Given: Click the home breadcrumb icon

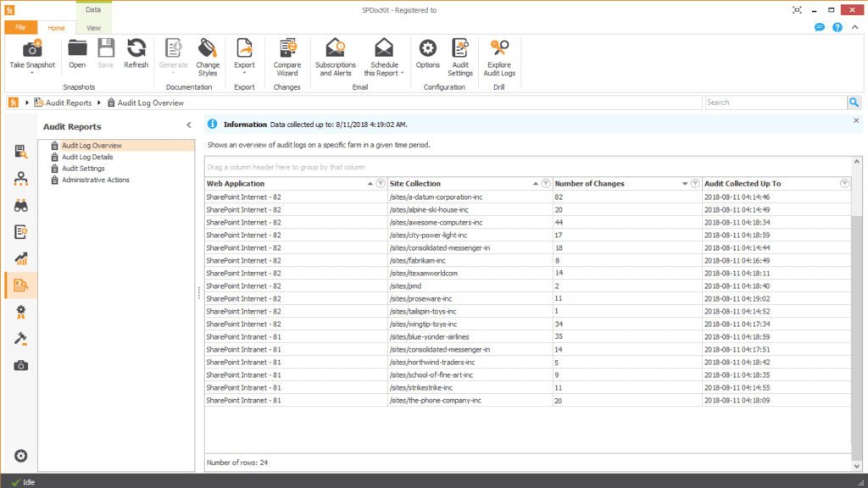Looking at the screenshot, I should [x=14, y=103].
